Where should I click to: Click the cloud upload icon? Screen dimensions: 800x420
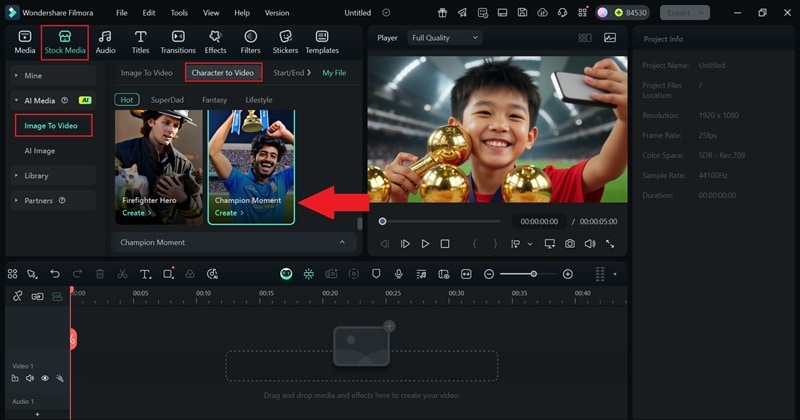point(542,13)
